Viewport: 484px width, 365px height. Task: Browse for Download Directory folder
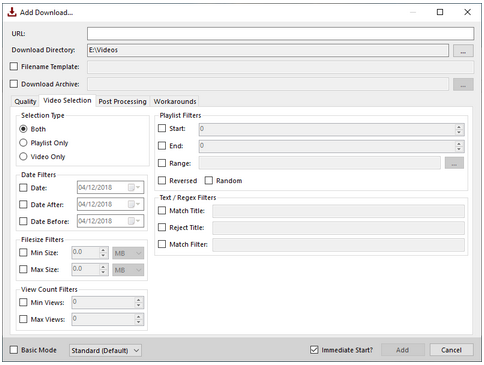click(x=463, y=51)
